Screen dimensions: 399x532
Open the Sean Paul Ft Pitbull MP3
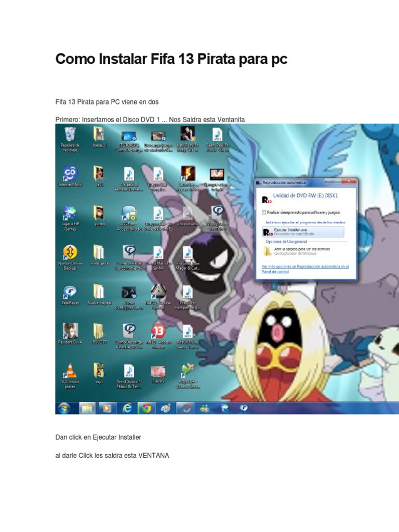217,140
